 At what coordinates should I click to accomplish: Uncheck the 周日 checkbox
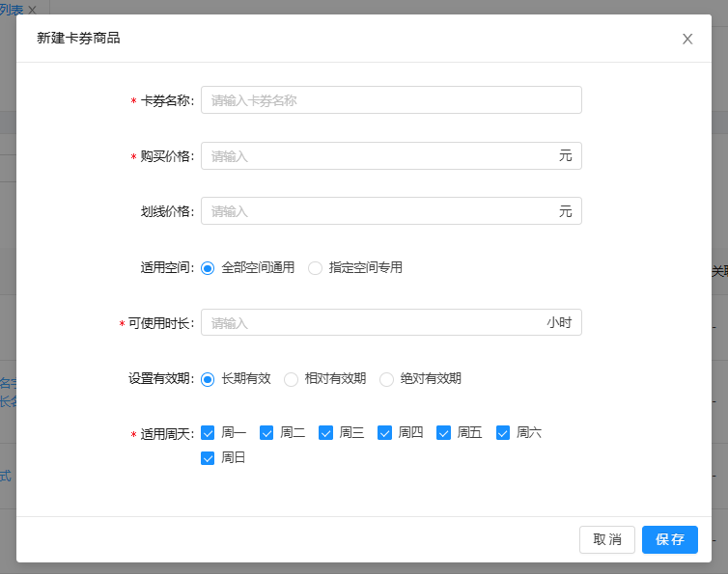(x=208, y=458)
